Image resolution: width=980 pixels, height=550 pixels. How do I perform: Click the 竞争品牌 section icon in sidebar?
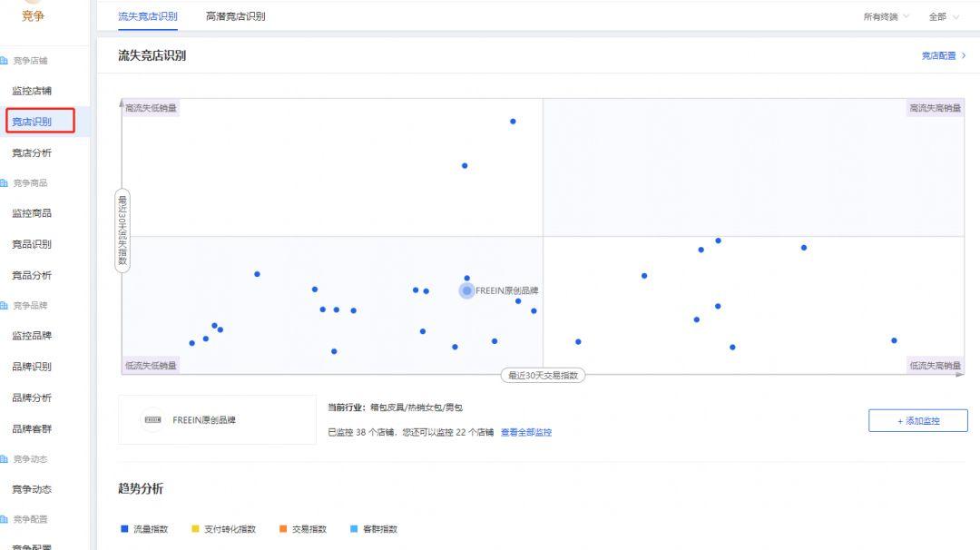point(5,306)
